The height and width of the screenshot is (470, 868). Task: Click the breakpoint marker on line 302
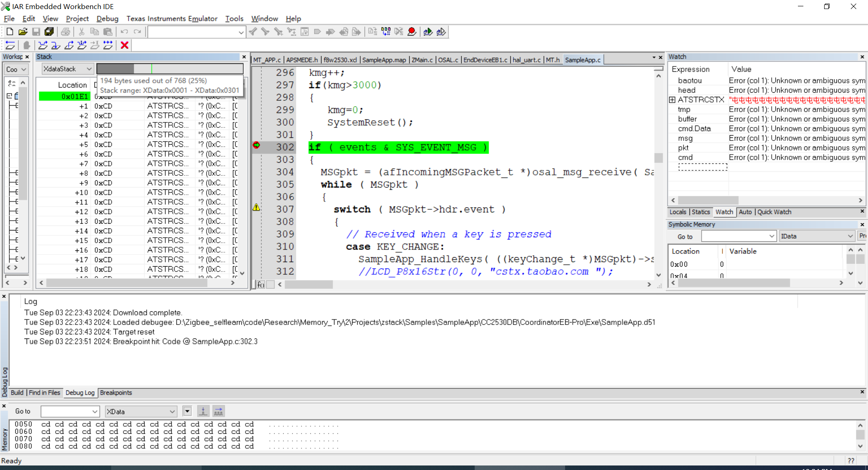tap(256, 145)
